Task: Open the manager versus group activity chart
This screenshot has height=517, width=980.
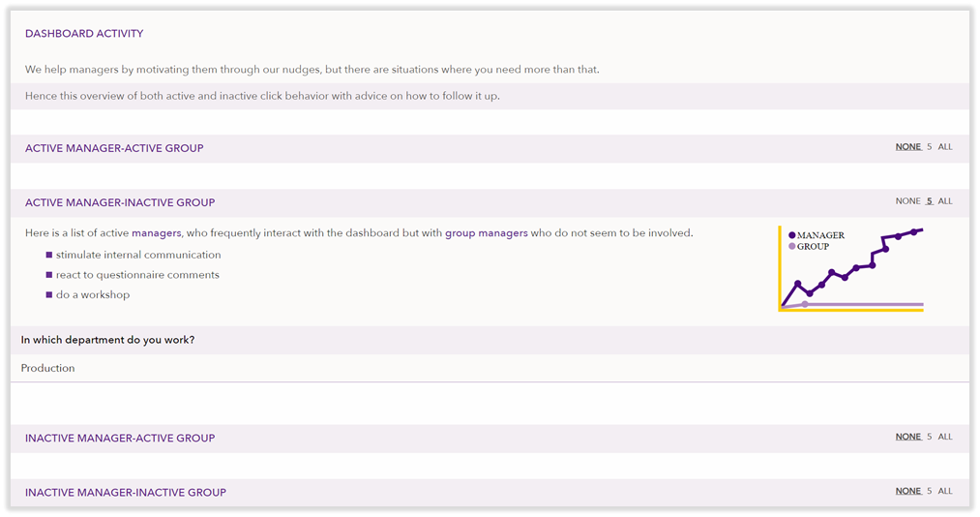Action: 850,269
